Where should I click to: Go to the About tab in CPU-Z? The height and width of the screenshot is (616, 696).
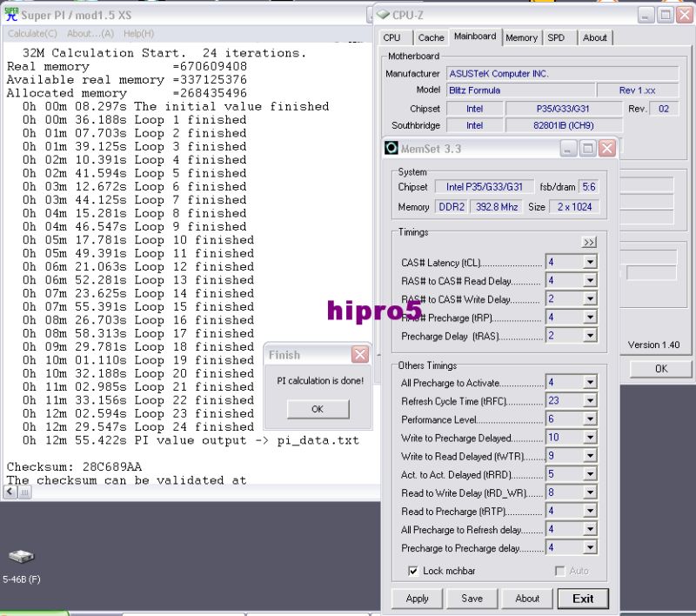595,37
